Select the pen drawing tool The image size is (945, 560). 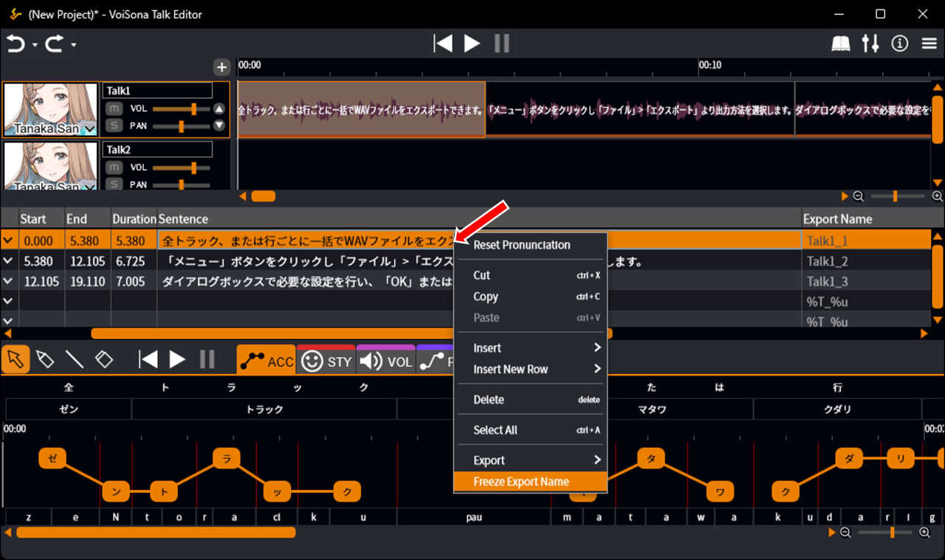coord(45,359)
